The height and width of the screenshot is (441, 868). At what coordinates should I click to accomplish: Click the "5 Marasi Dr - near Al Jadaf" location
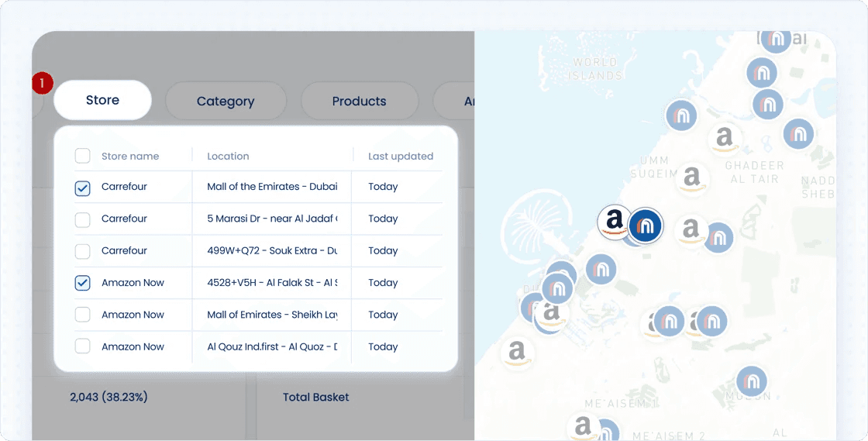[x=272, y=219]
